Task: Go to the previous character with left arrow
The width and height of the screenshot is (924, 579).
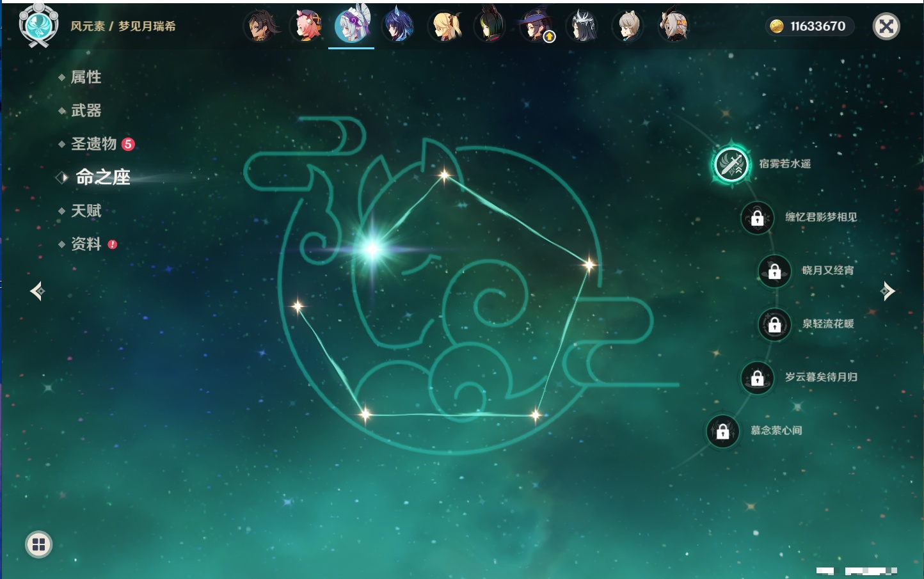Action: coord(37,291)
